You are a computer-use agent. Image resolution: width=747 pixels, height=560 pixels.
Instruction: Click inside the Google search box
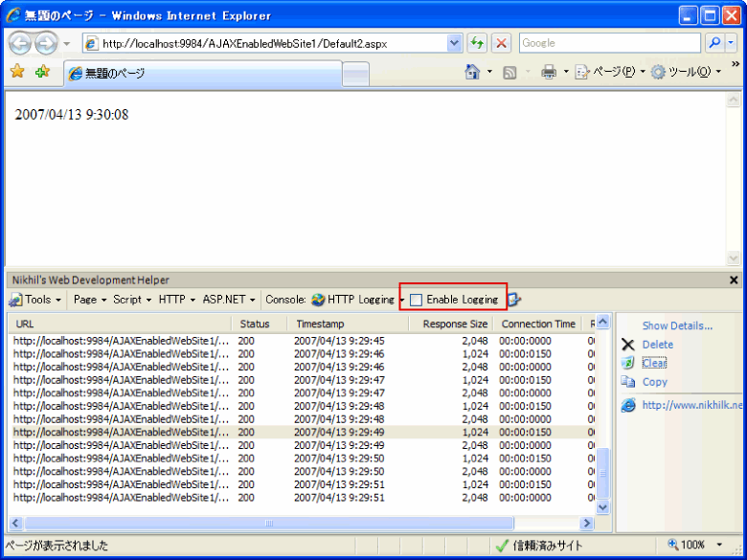(609, 43)
